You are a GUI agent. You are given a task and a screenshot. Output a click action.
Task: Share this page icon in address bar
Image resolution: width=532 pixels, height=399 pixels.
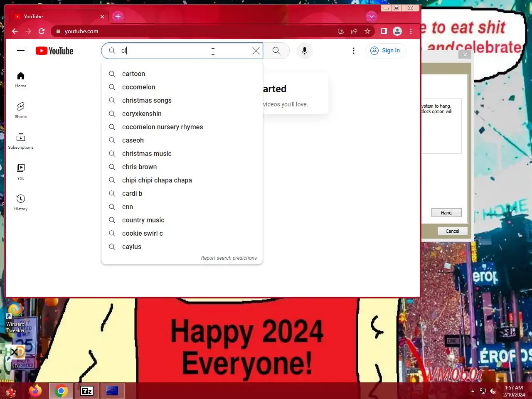pyautogui.click(x=354, y=31)
